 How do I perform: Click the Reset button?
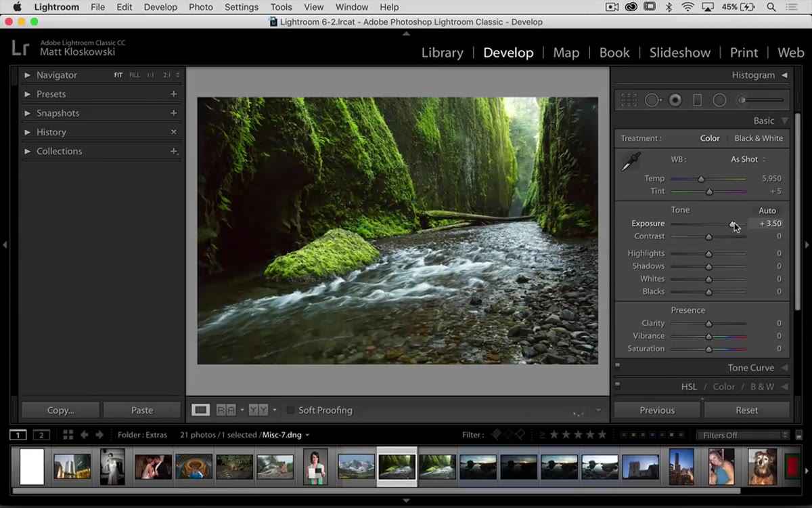tap(747, 410)
